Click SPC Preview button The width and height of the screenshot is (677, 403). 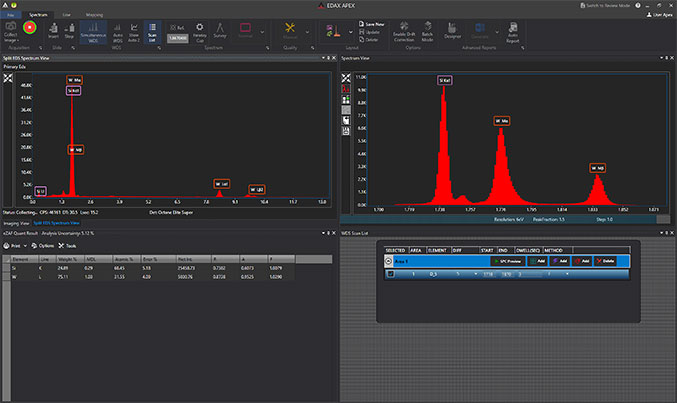(x=508, y=261)
